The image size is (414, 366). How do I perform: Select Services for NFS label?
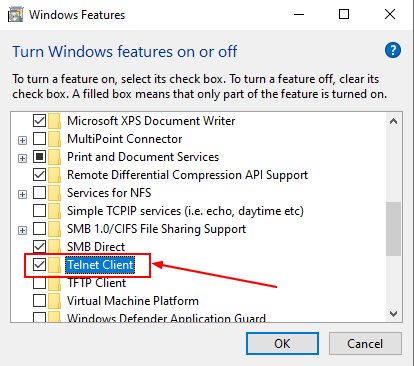pos(109,193)
